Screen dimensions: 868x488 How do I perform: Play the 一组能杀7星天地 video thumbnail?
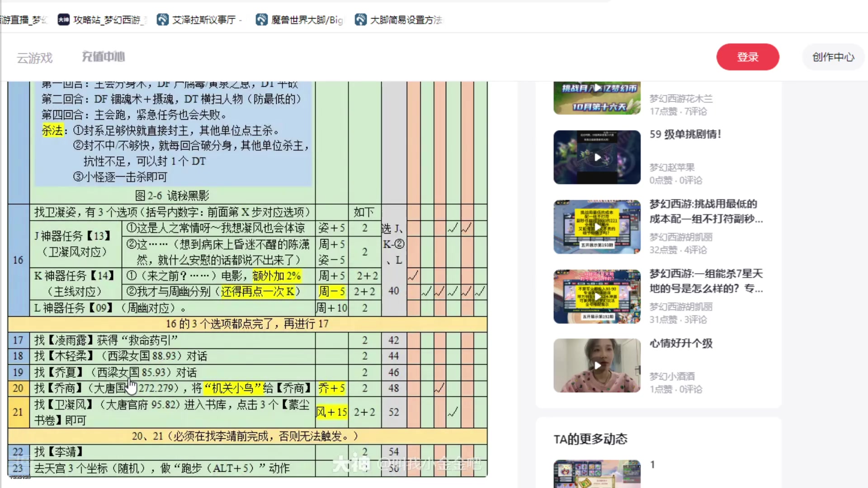[x=597, y=296]
